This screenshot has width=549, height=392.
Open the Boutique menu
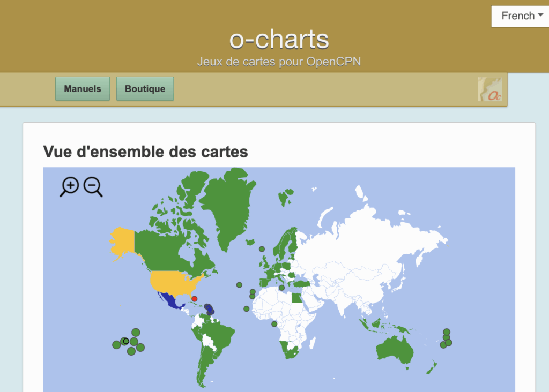click(145, 89)
